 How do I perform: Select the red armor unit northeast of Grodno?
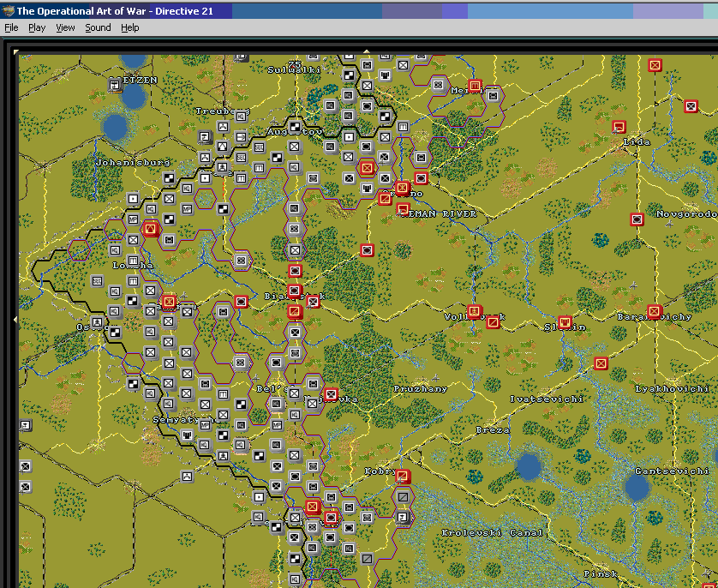point(421,177)
